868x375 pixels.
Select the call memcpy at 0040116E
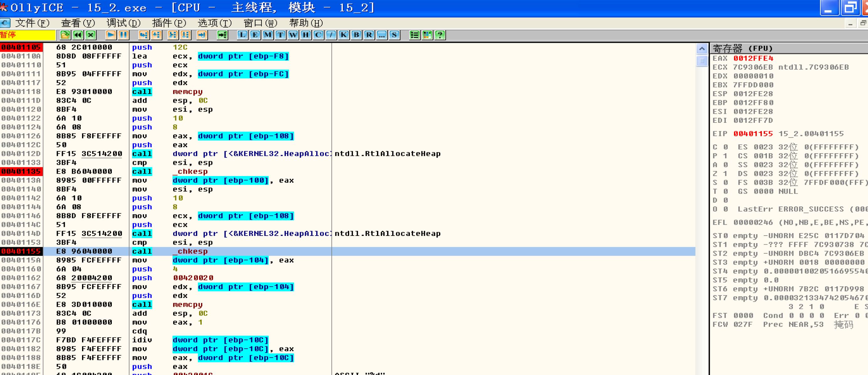click(x=348, y=305)
